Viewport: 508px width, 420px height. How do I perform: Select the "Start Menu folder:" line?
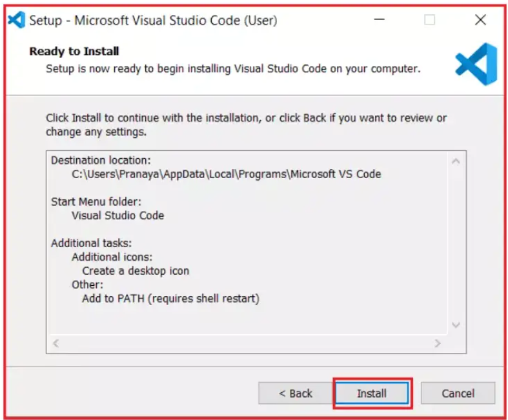pyautogui.click(x=96, y=202)
